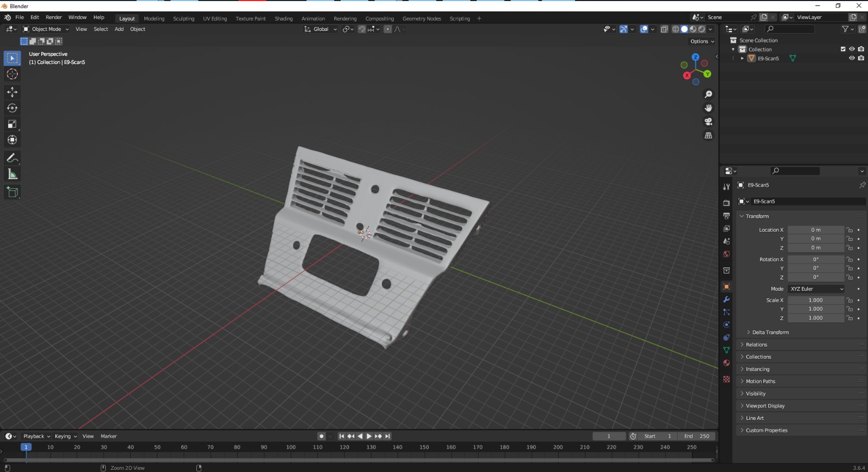Uncheck Collection exclude from view layer checkbox
Viewport: 868px width, 472px height.
843,49
